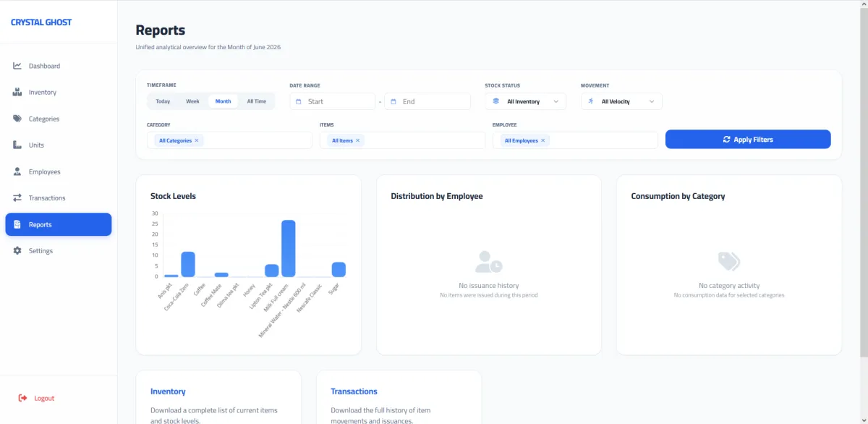The image size is (868, 424).
Task: Click the Units icon in sidebar
Action: [x=17, y=145]
